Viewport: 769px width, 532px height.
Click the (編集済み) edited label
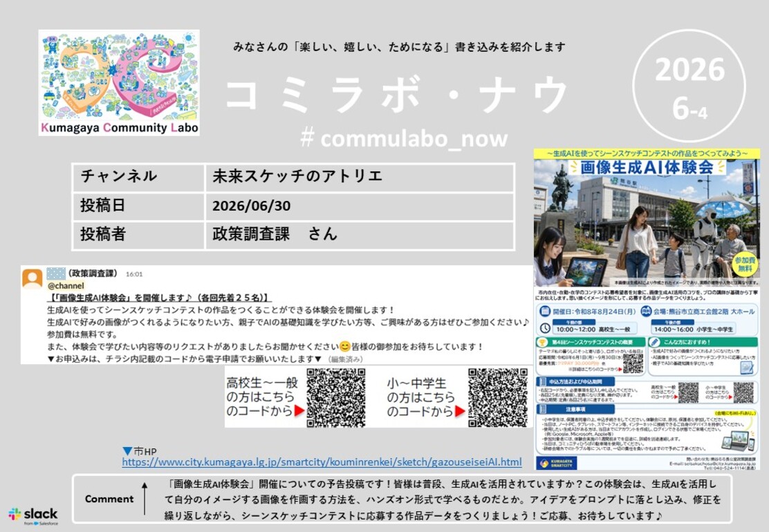point(345,359)
